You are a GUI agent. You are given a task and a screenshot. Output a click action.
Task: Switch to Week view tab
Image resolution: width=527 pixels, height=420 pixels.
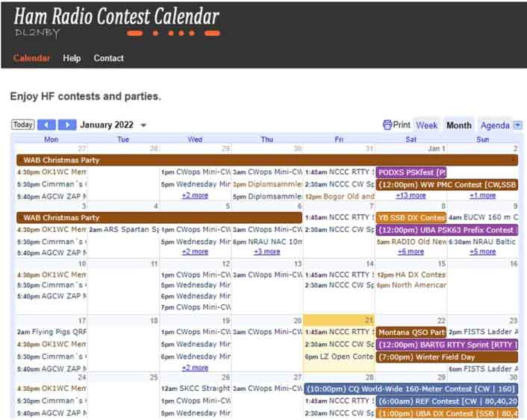(x=426, y=125)
